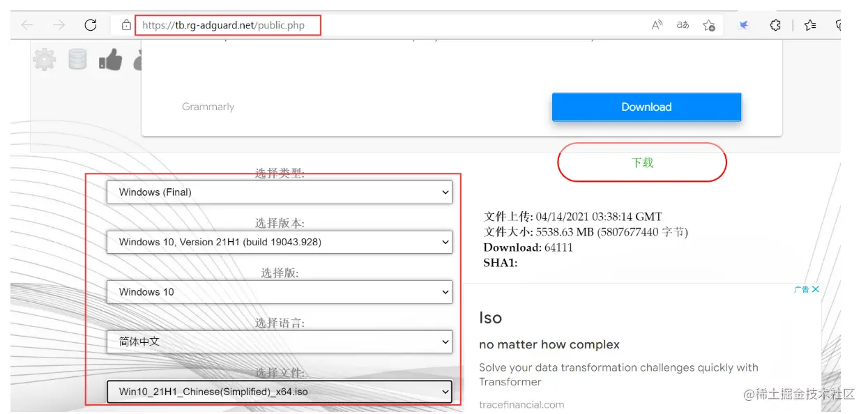Click the green 下载 download link
Screen dimensions: 868x414
pyautogui.click(x=642, y=162)
